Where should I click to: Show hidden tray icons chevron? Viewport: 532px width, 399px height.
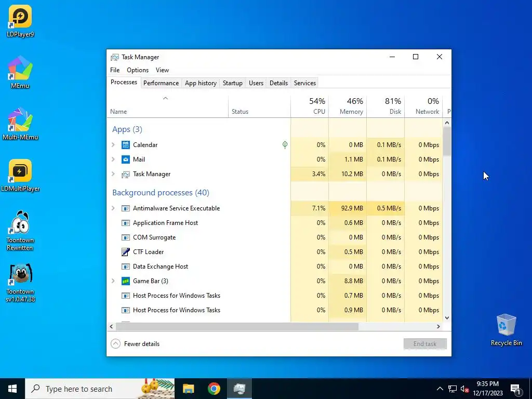pos(440,389)
